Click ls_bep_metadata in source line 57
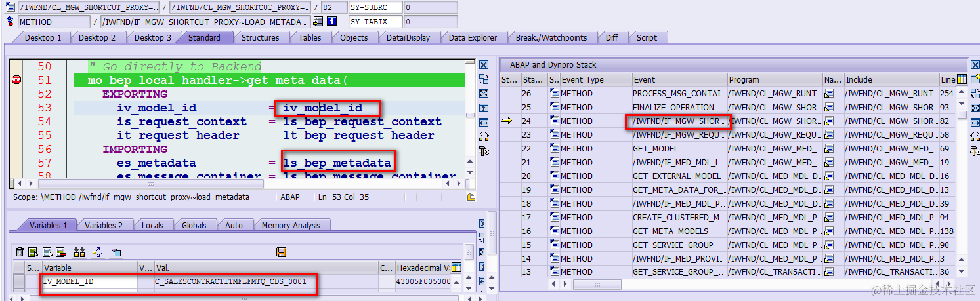This screenshot has height=301, width=980. [x=337, y=163]
